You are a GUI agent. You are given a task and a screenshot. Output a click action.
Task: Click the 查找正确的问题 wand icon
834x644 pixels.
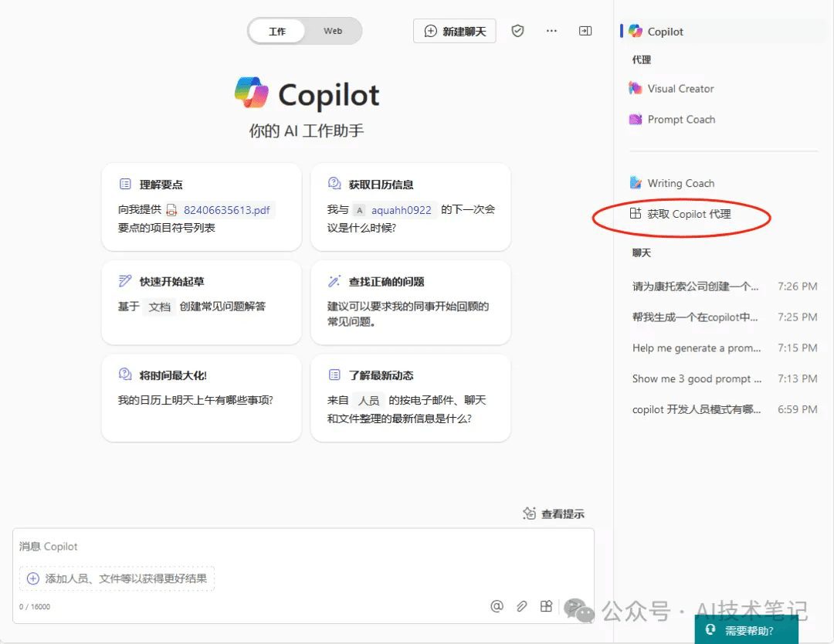click(334, 281)
